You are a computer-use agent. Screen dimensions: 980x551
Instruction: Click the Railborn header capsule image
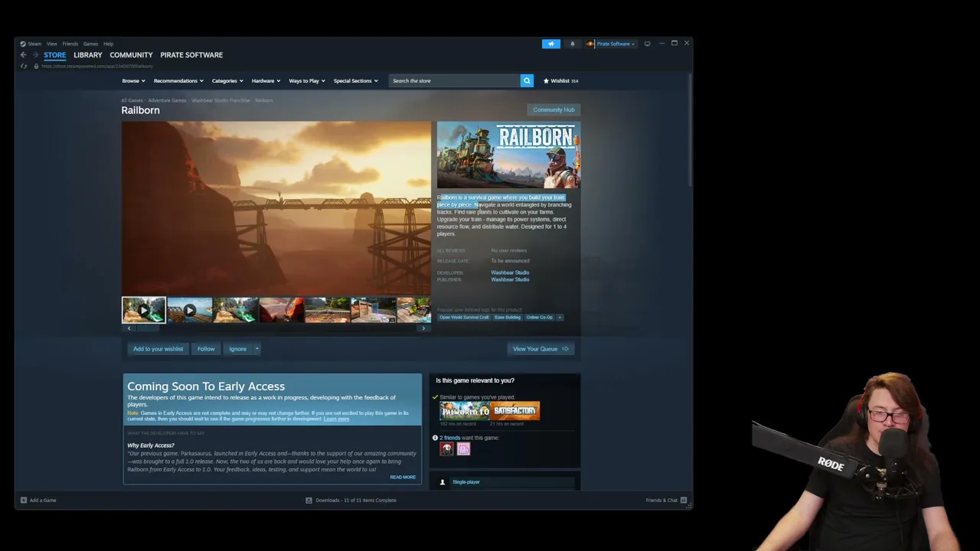click(x=508, y=155)
